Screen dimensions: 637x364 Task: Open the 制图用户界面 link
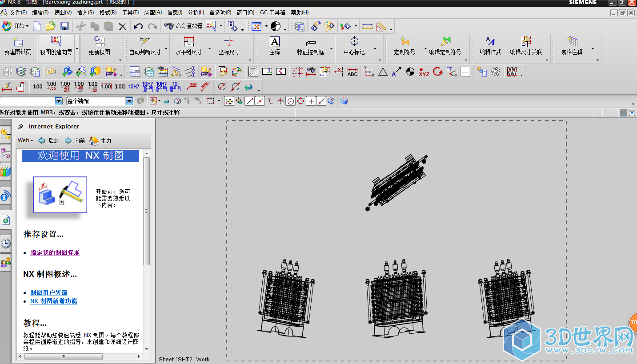point(49,292)
